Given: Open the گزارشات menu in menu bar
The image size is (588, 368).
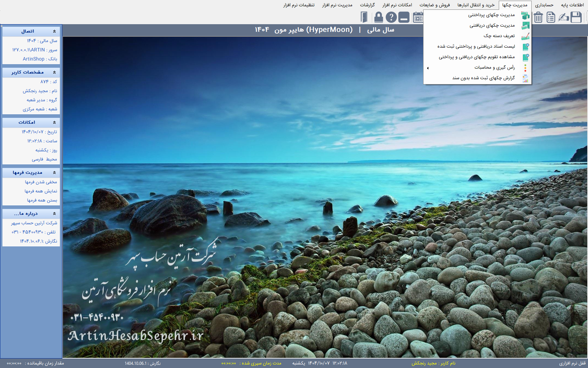Looking at the screenshot, I should click(x=367, y=5).
